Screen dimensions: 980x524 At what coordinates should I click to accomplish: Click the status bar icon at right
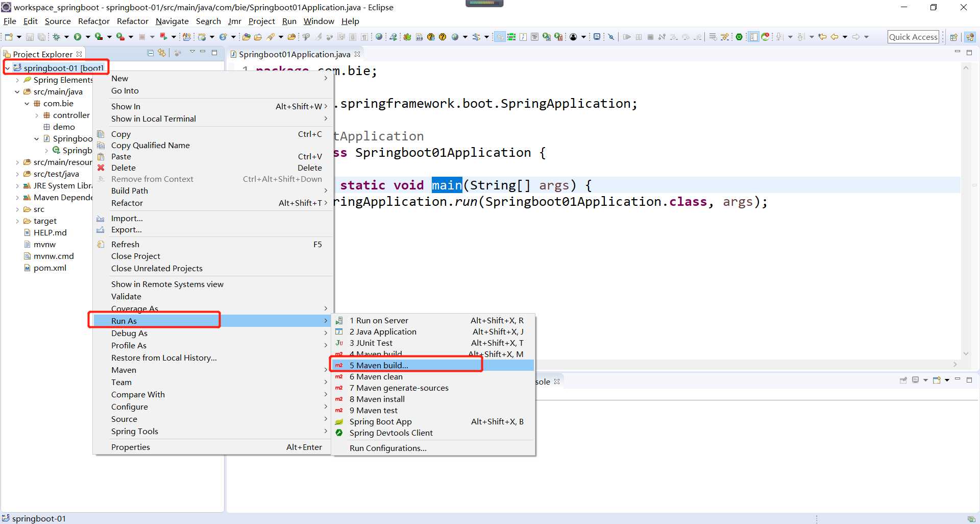tap(971, 518)
